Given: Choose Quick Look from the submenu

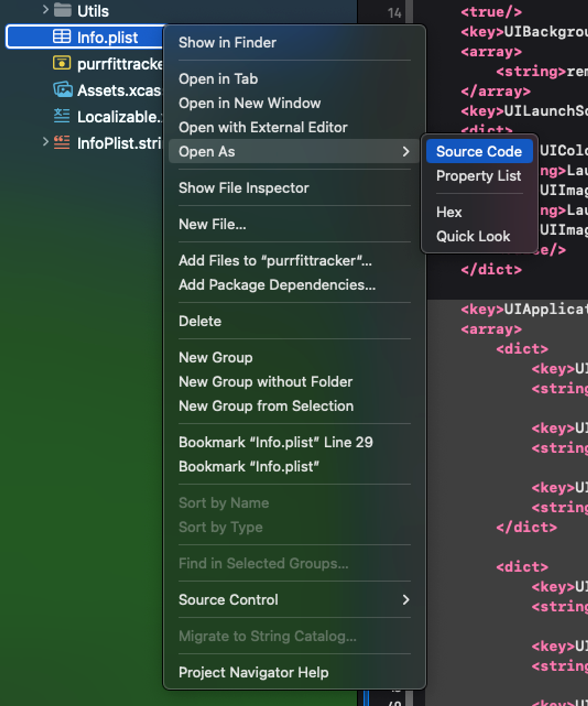Looking at the screenshot, I should pos(473,236).
